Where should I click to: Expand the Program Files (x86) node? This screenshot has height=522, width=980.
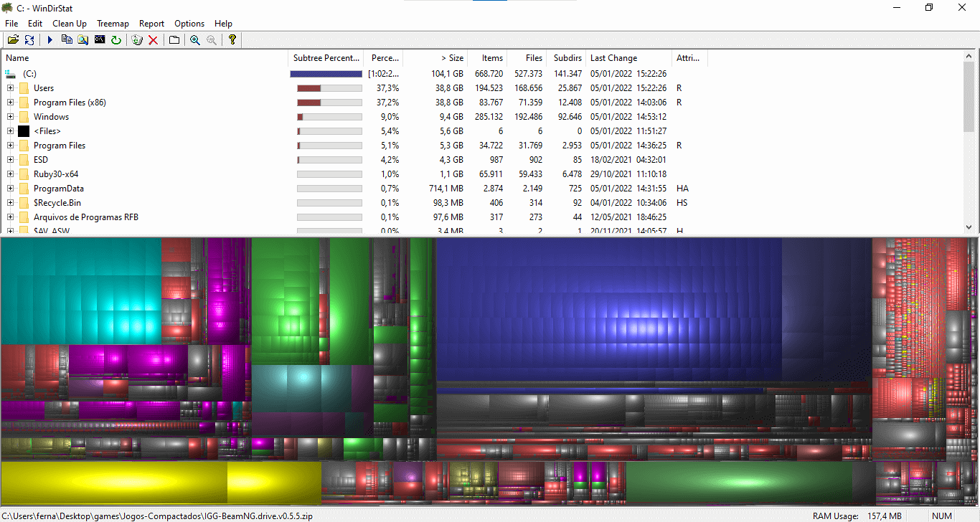(x=11, y=103)
